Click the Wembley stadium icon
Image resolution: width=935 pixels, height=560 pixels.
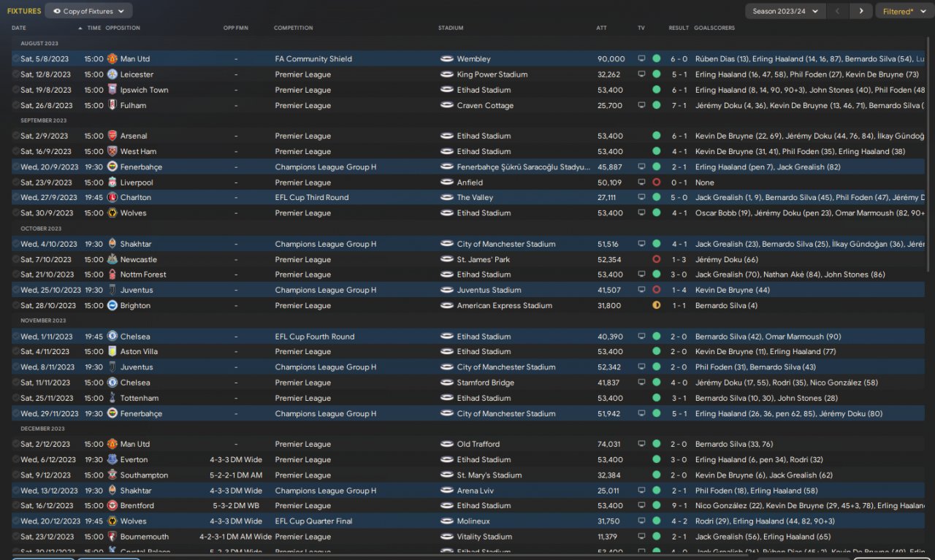(447, 58)
